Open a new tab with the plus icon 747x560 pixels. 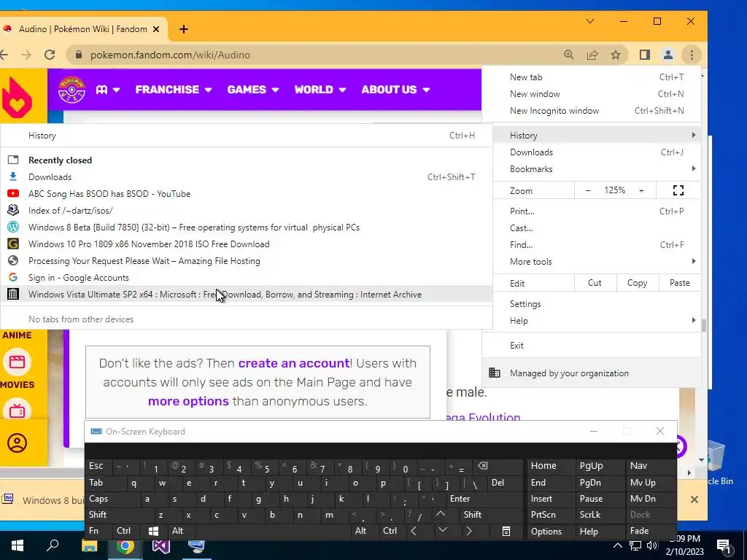pos(183,29)
